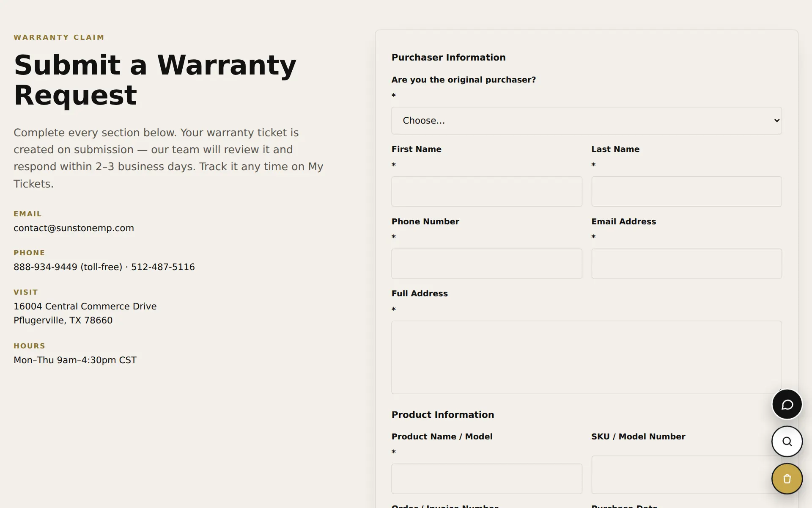Focus the Full Address text area
812x508 pixels.
pyautogui.click(x=586, y=357)
